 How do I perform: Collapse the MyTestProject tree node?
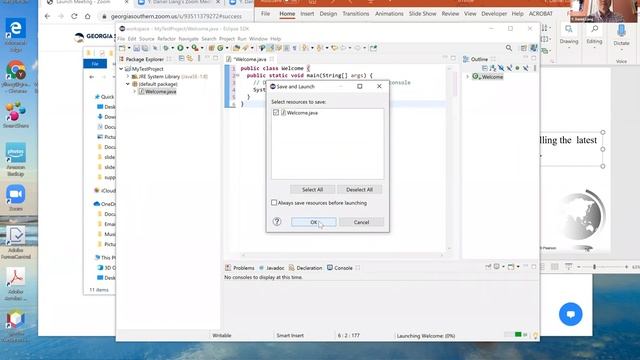[121, 69]
